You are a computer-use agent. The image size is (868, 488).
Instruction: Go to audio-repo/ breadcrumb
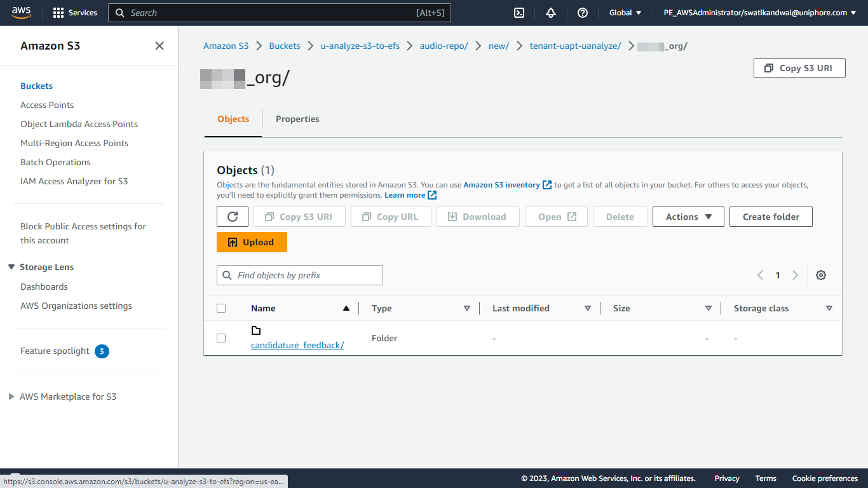click(x=444, y=46)
